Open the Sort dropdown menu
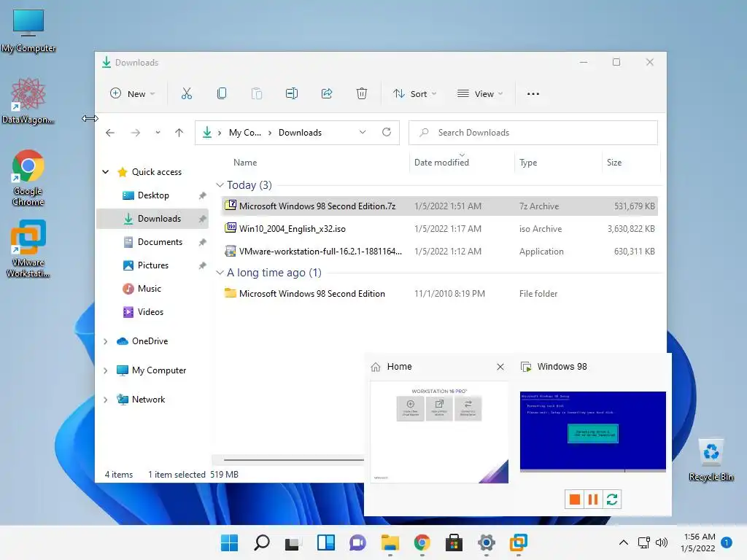The width and height of the screenshot is (747, 560). point(414,94)
